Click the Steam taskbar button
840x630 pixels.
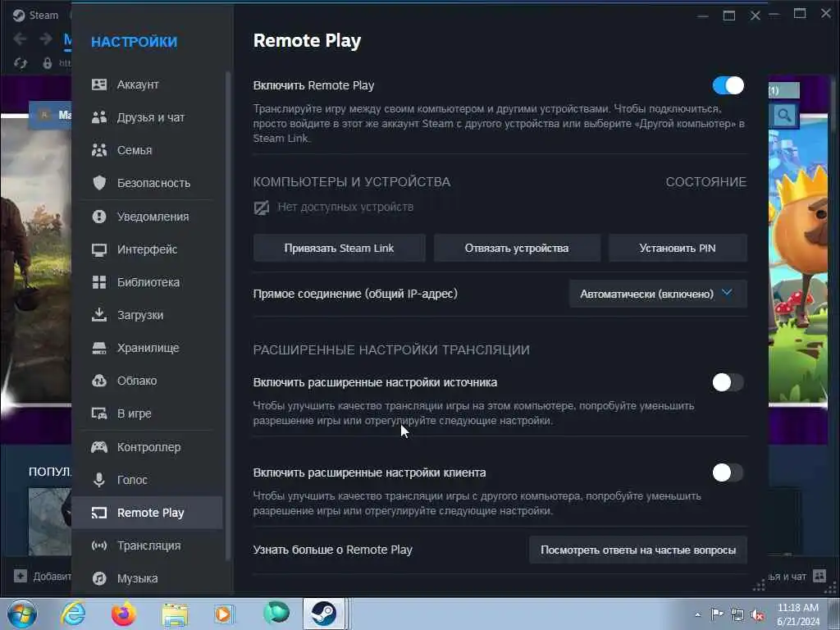click(x=323, y=614)
